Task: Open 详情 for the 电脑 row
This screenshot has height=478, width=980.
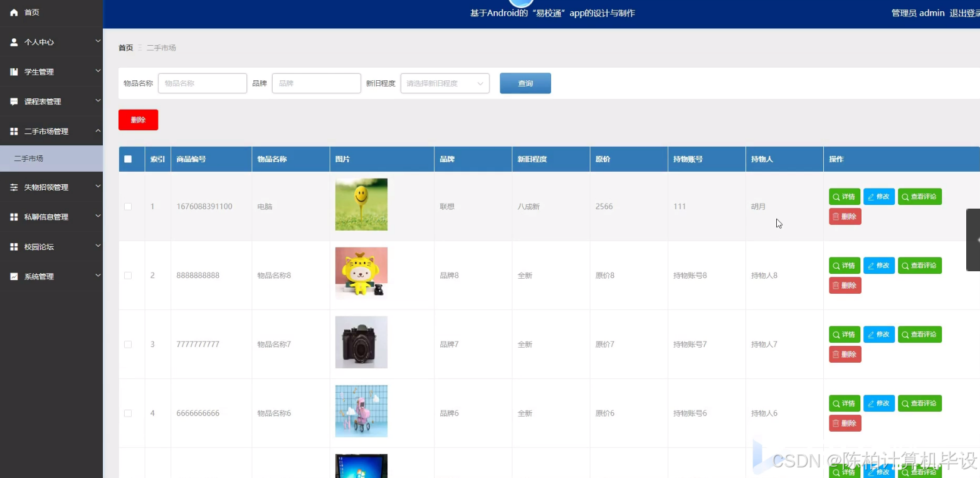Action: pos(844,197)
